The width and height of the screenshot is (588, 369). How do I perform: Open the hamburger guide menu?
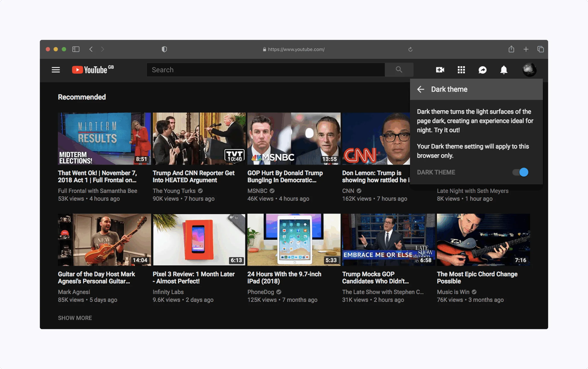[x=56, y=70]
